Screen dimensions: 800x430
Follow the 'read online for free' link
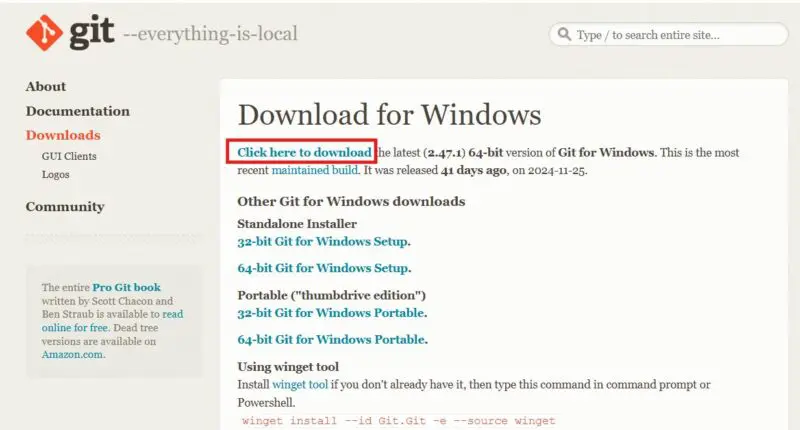point(112,321)
